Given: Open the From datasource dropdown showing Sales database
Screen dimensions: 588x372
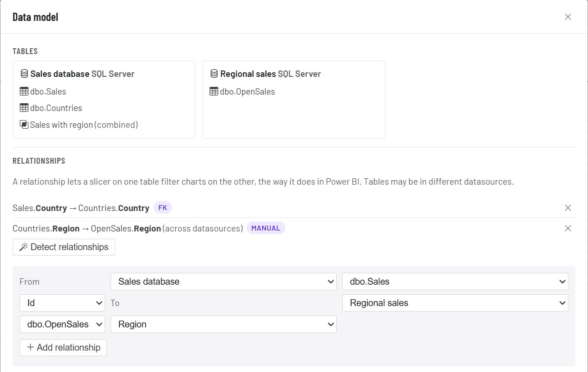Looking at the screenshot, I should (223, 282).
